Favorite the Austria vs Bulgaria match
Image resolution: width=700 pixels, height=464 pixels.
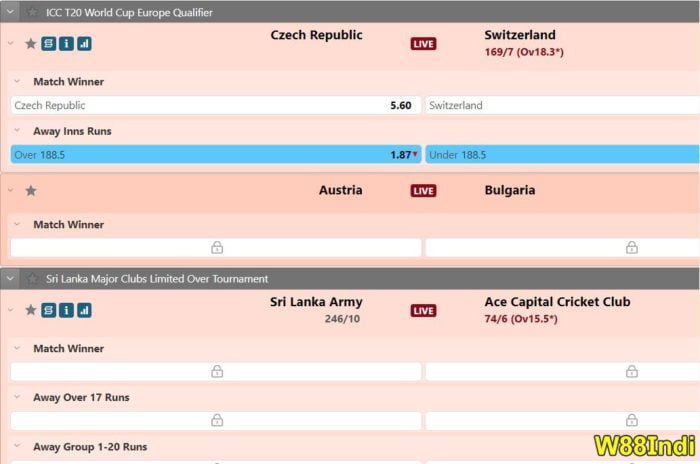[30, 191]
